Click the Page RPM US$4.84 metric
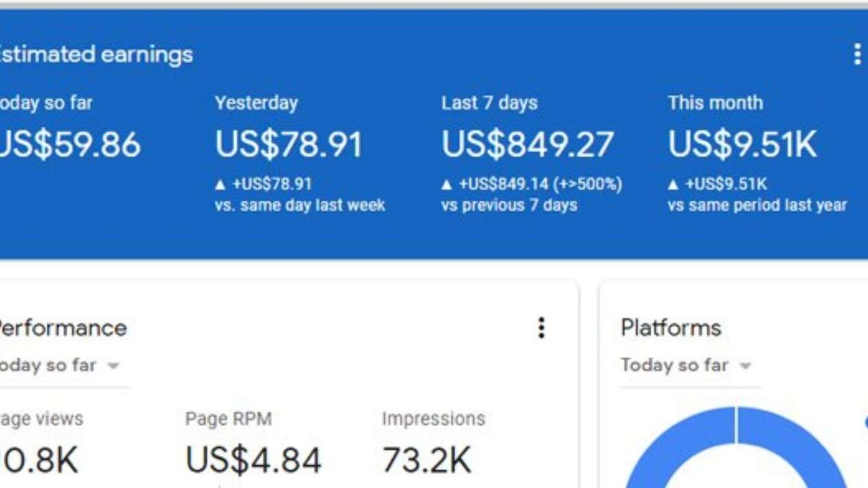The width and height of the screenshot is (868, 488). [253, 460]
